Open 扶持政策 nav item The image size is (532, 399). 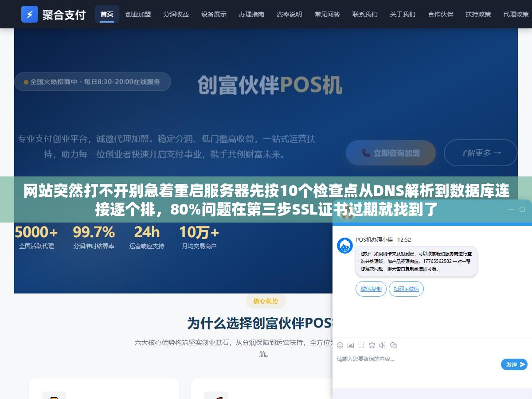[x=478, y=14]
